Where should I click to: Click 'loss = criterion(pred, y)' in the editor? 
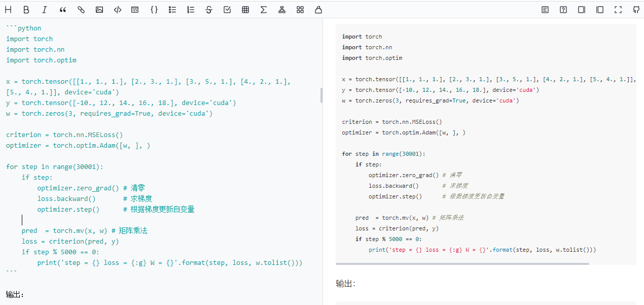[70, 241]
